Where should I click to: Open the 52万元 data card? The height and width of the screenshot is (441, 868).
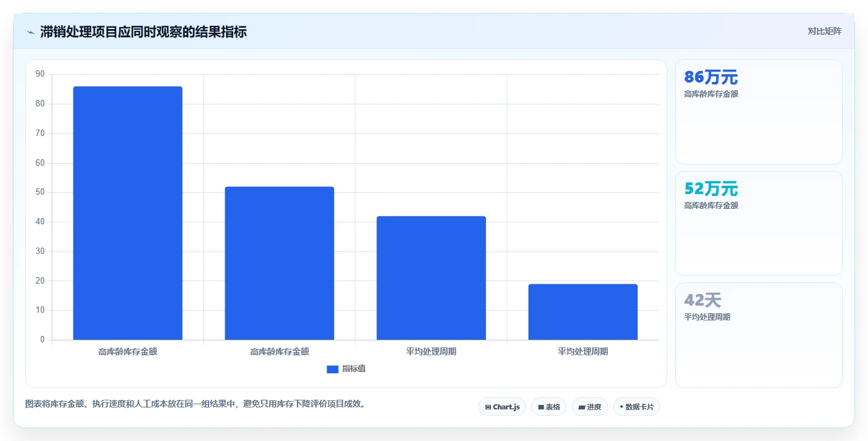coord(759,223)
